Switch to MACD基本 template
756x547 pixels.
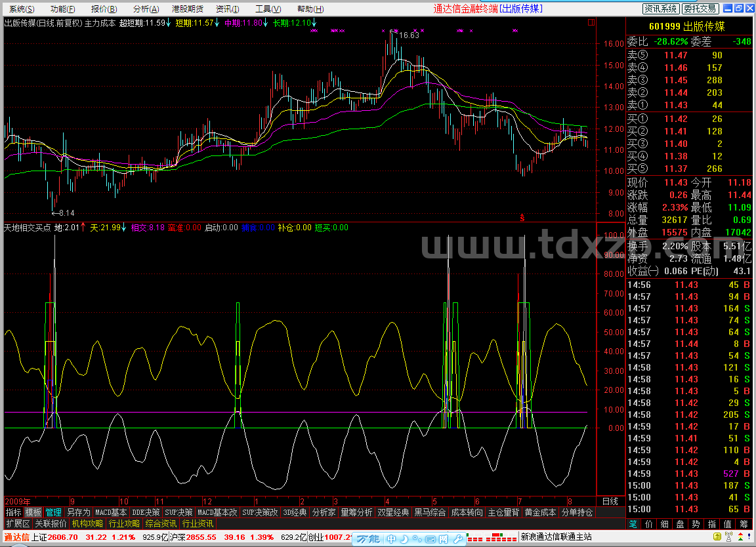click(x=111, y=512)
